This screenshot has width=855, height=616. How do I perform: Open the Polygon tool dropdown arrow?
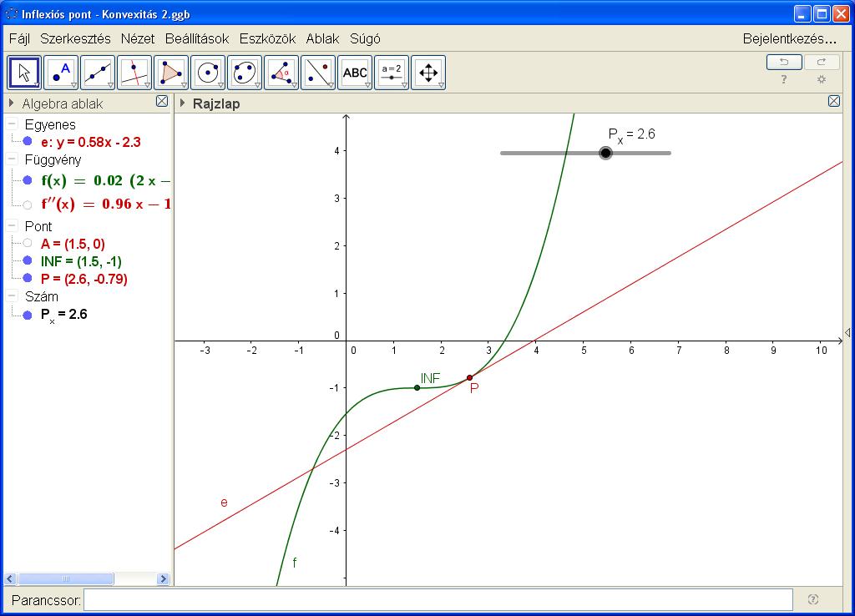click(184, 86)
